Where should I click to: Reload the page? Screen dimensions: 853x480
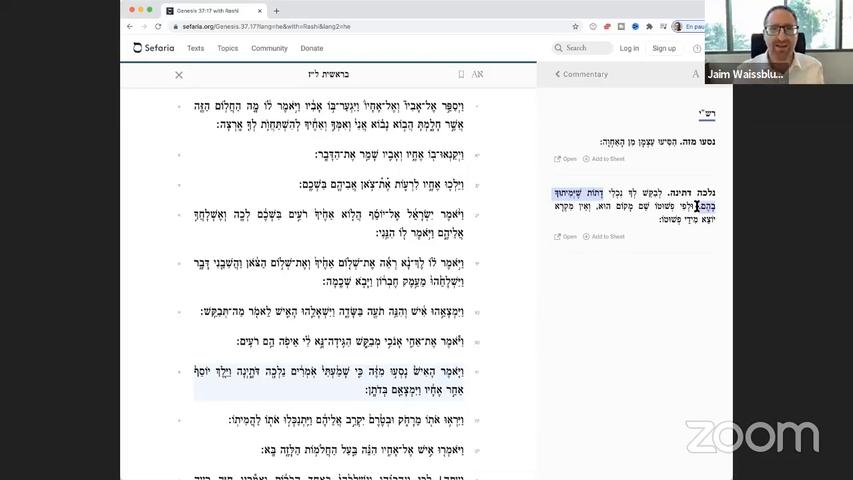click(x=158, y=26)
